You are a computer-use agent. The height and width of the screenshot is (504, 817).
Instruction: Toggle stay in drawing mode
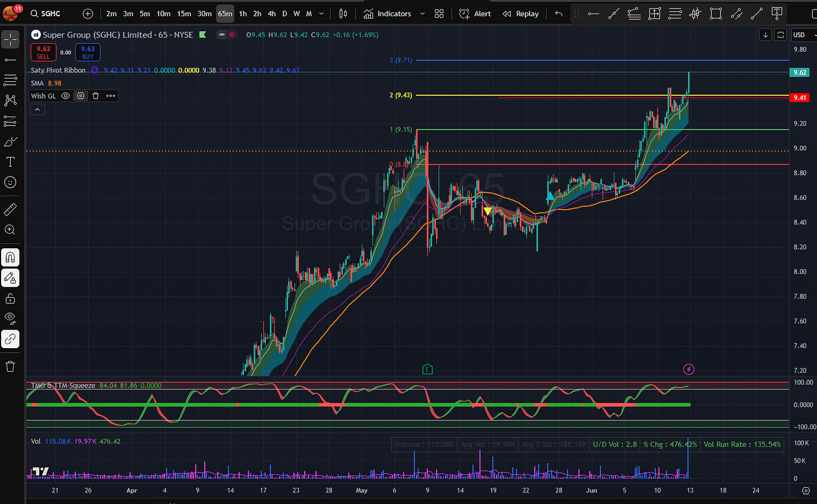click(10, 278)
